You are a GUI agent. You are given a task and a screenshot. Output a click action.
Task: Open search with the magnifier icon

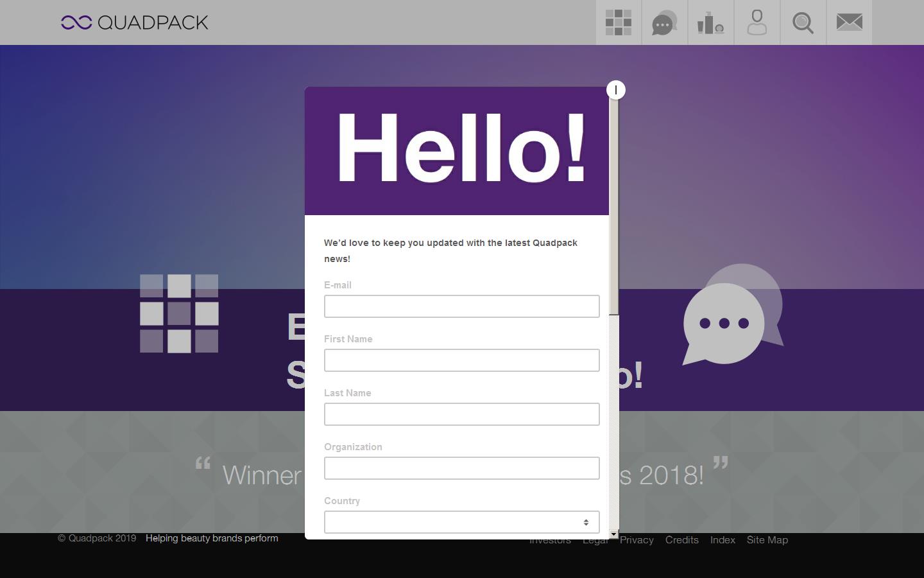pos(803,22)
